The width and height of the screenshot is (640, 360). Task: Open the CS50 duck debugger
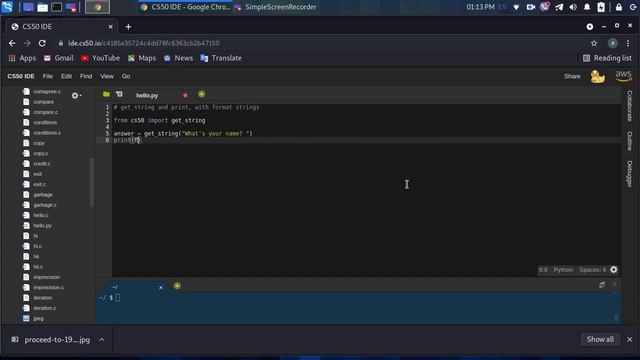(x=597, y=76)
